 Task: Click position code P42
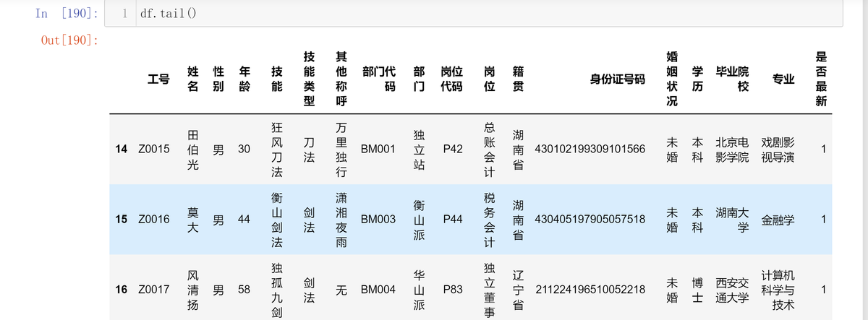453,150
